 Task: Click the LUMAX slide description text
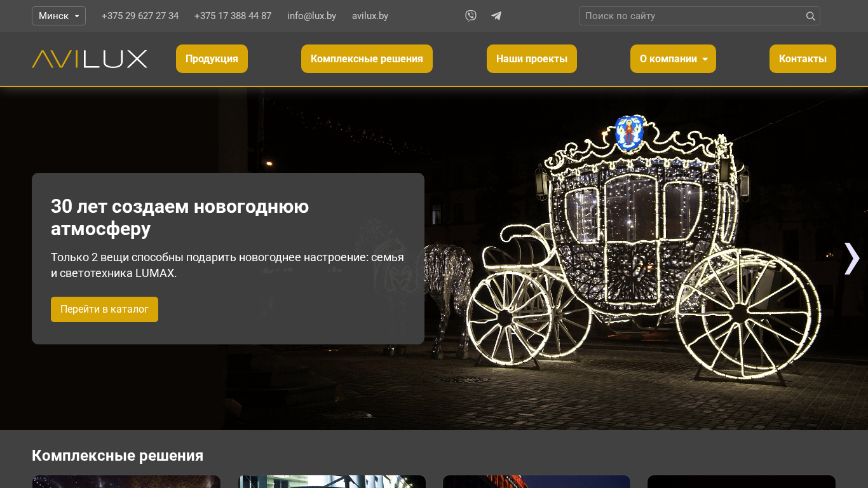tap(227, 266)
